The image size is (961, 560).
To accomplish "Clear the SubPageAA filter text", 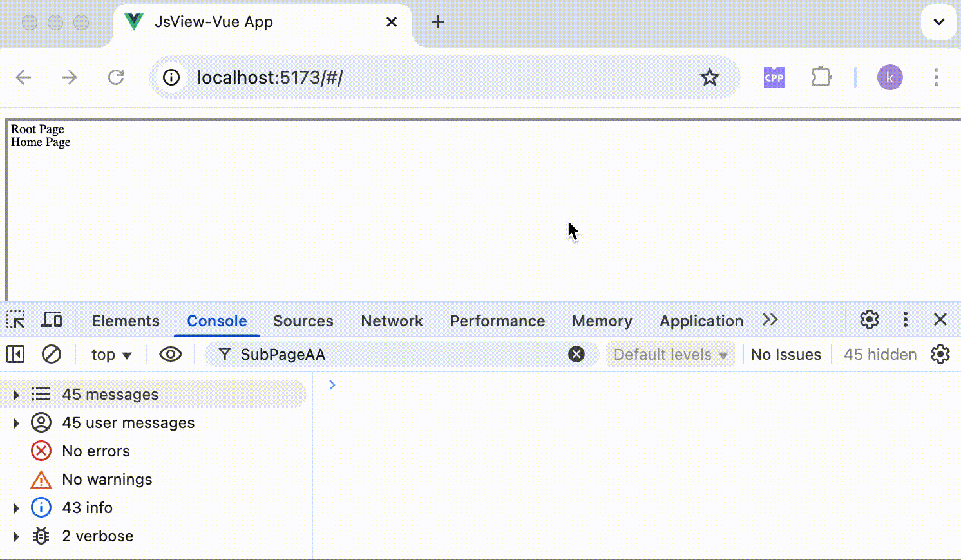I will click(576, 354).
